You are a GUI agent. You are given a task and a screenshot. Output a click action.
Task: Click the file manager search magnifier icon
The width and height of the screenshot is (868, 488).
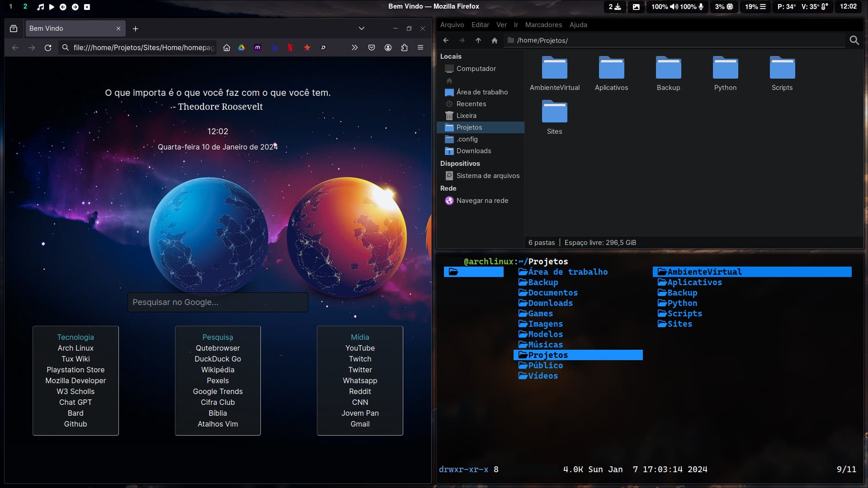coord(854,40)
